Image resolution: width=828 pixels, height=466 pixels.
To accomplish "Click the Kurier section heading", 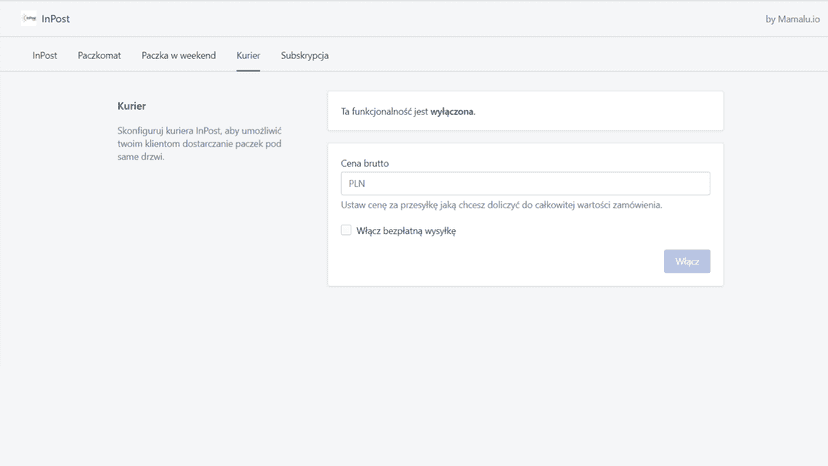I will (131, 106).
